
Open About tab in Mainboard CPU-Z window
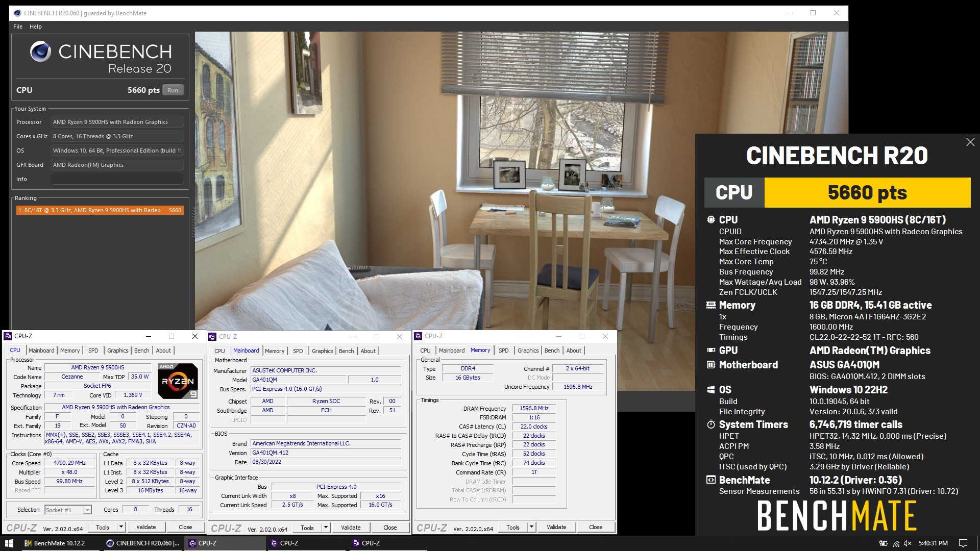point(368,351)
